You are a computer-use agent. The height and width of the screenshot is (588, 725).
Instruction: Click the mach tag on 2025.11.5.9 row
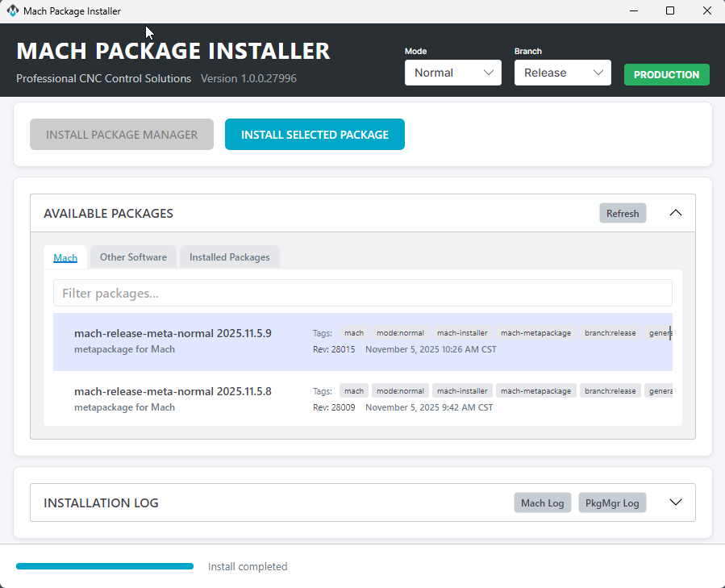pyautogui.click(x=354, y=333)
